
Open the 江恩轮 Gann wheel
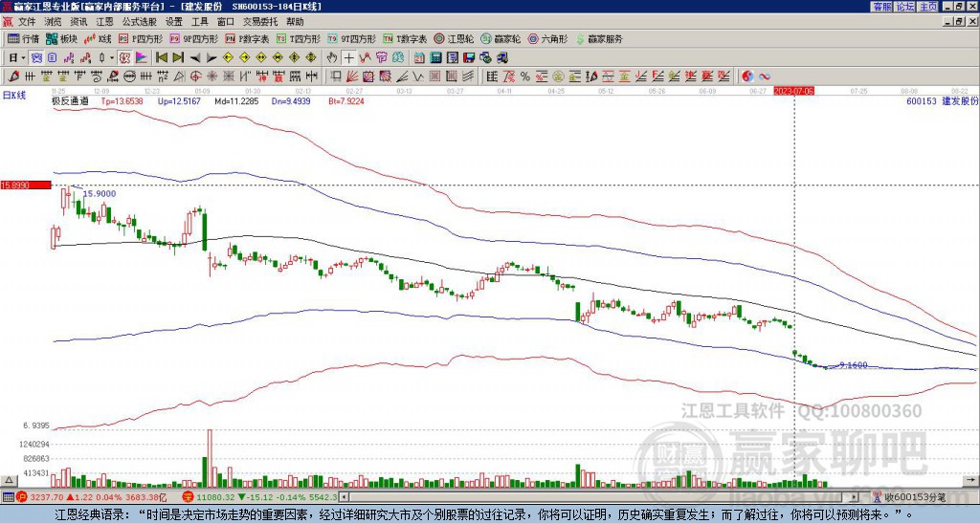click(x=455, y=38)
